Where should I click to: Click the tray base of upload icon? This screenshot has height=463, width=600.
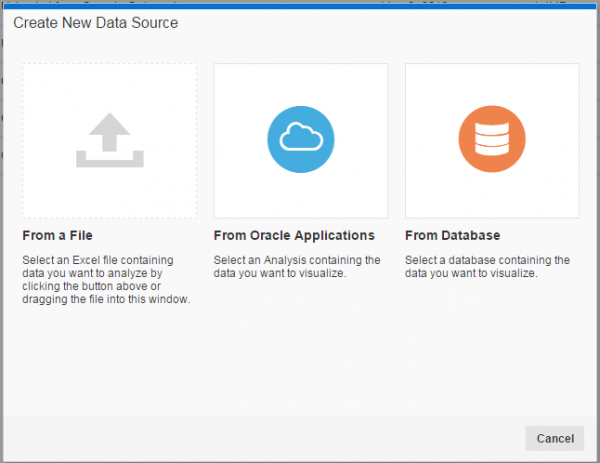(x=110, y=160)
